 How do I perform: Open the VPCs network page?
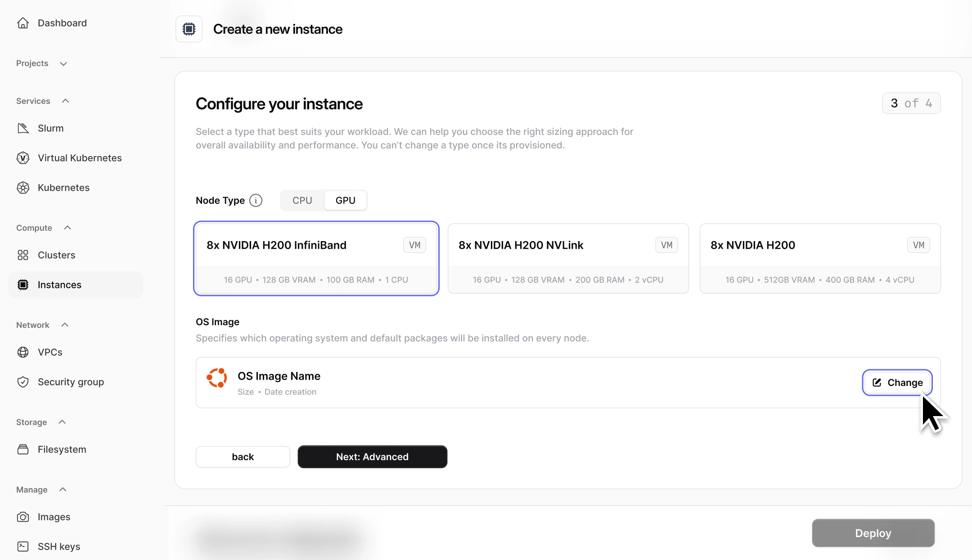(49, 352)
